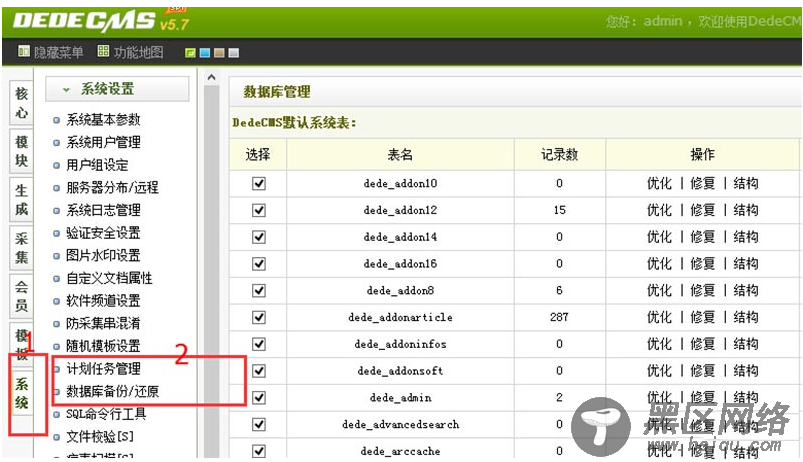Click the DedeCMS v5.7 logo

tap(101, 20)
